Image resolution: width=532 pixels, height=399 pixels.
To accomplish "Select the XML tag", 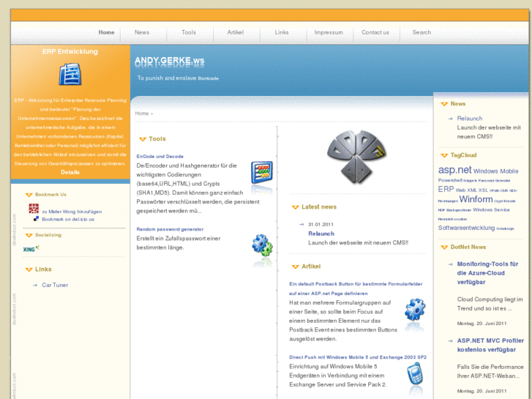I will click(472, 190).
